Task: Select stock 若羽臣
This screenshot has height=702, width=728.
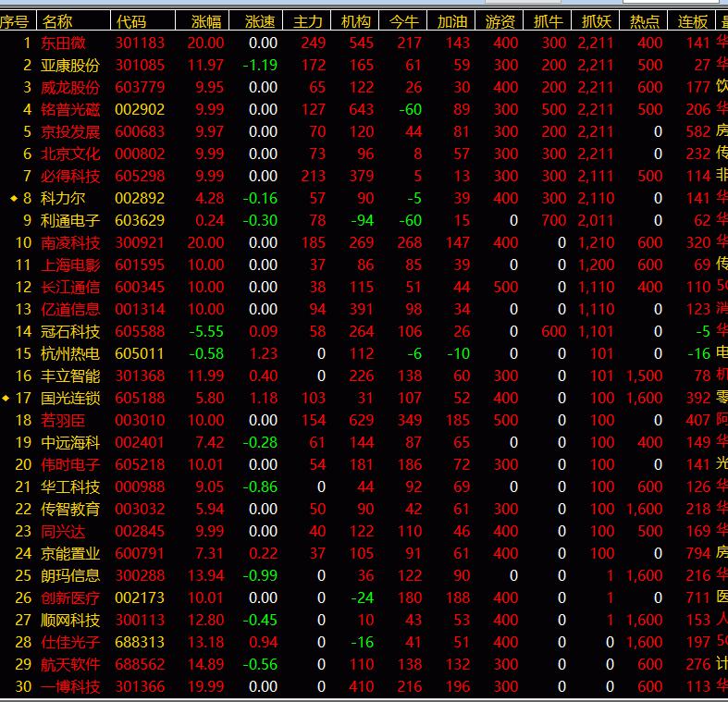Action: coord(63,420)
